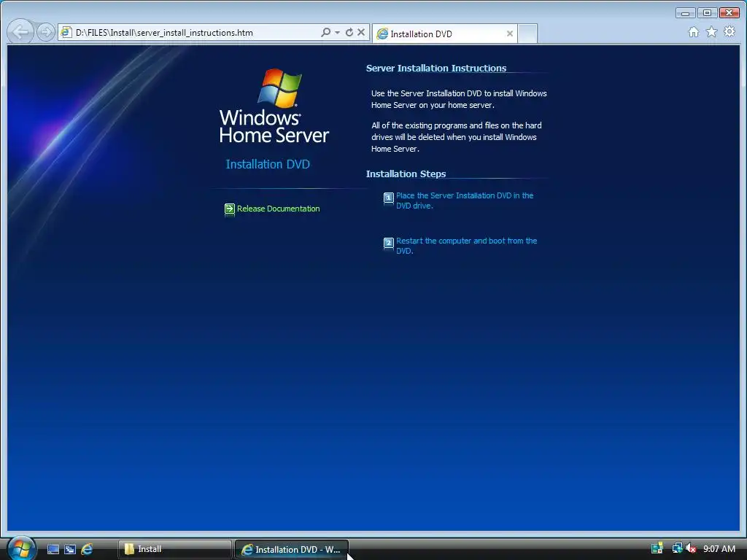Open the address bar autocomplete dropdown arrow
747x560 pixels.
337,32
